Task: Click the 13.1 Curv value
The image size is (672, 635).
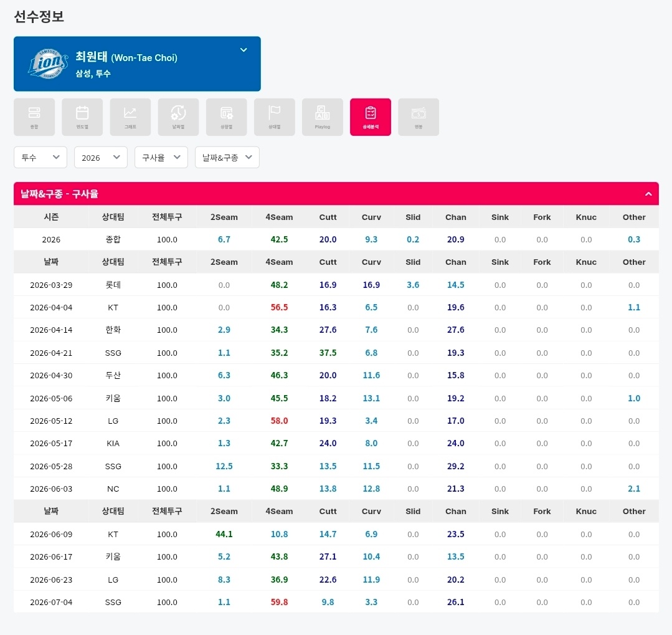Action: click(x=371, y=398)
